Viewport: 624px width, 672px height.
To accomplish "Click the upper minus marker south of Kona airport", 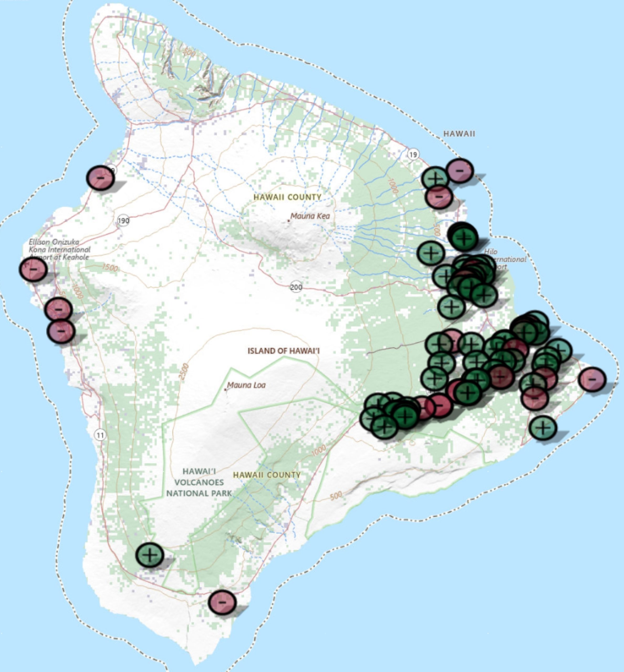I will [x=59, y=309].
